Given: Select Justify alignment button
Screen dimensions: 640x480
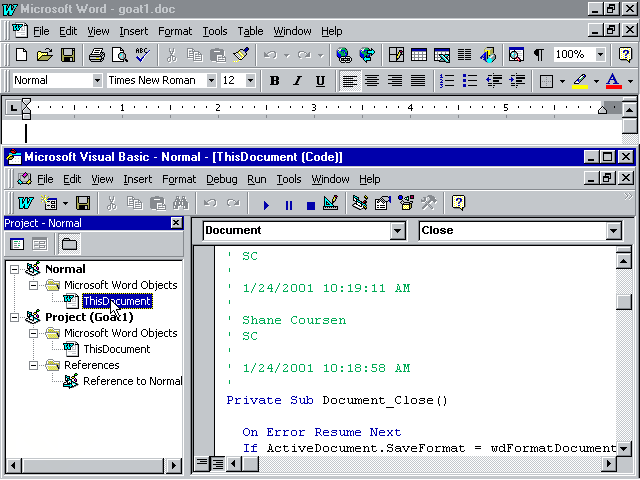Looking at the screenshot, I should [418, 80].
